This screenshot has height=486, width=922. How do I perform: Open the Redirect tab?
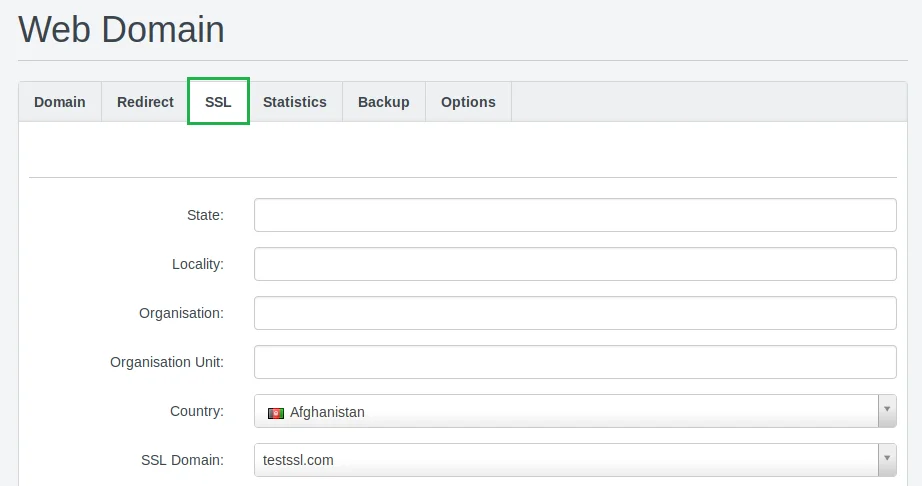pos(145,102)
